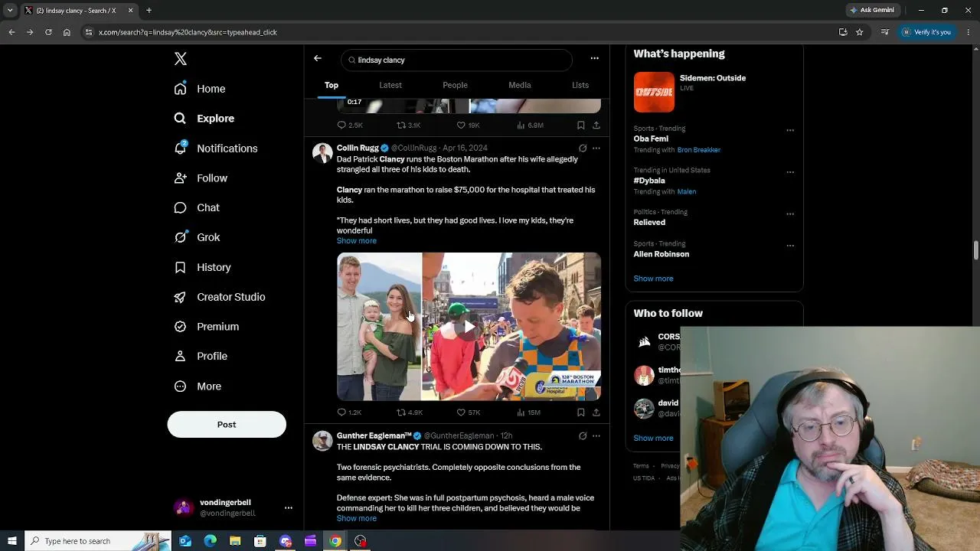Bookmark the post with 19K likes
980x551 pixels.
581,125
